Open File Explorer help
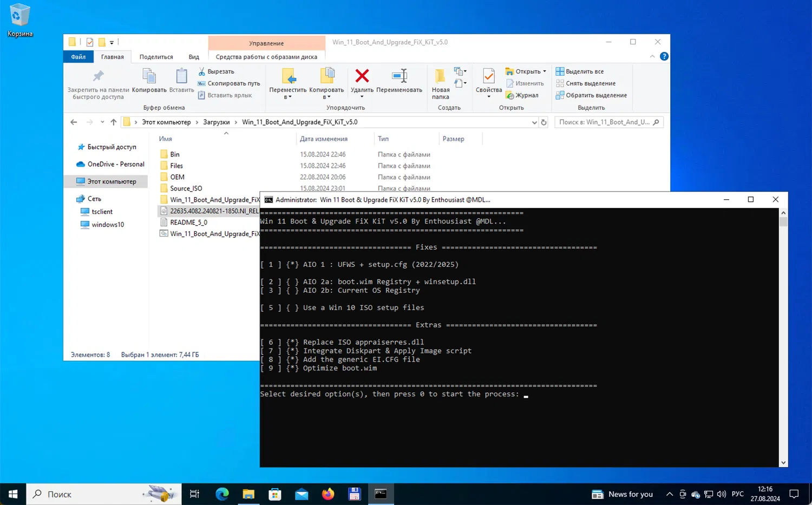The image size is (812, 505). tap(664, 56)
